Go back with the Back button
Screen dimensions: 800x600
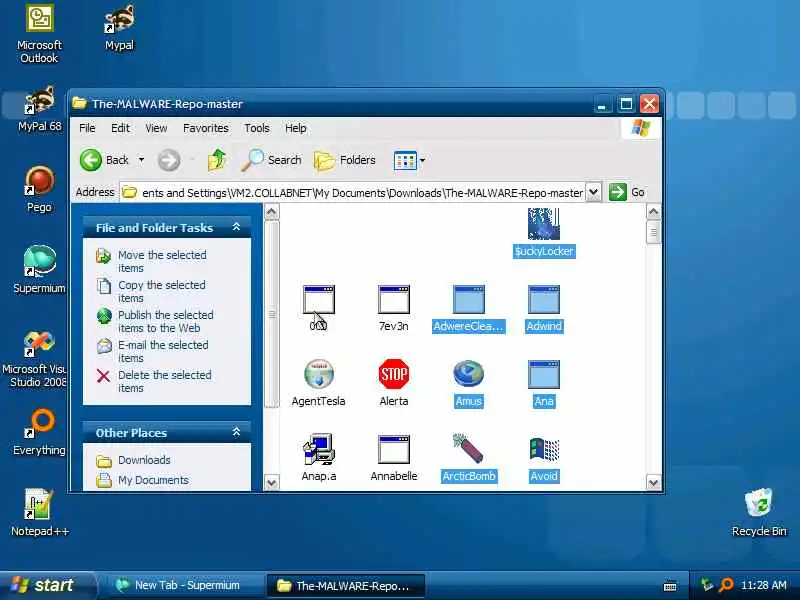tap(105, 160)
